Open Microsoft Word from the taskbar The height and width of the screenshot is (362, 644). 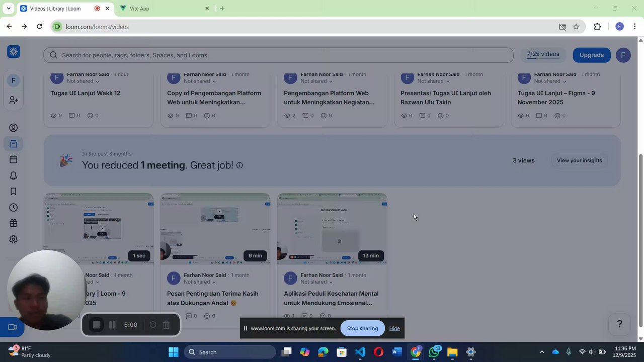tap(397, 352)
